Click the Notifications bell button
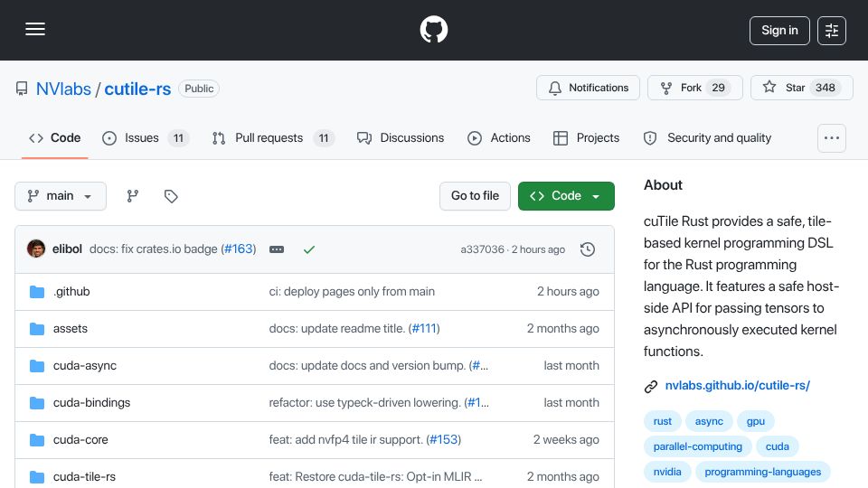This screenshot has width=868, height=488. 588,88
